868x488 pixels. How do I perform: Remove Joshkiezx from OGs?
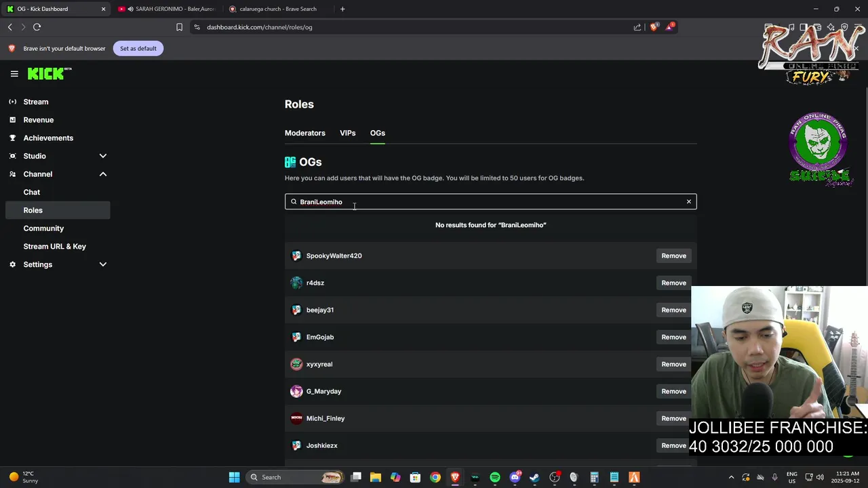pos(673,445)
